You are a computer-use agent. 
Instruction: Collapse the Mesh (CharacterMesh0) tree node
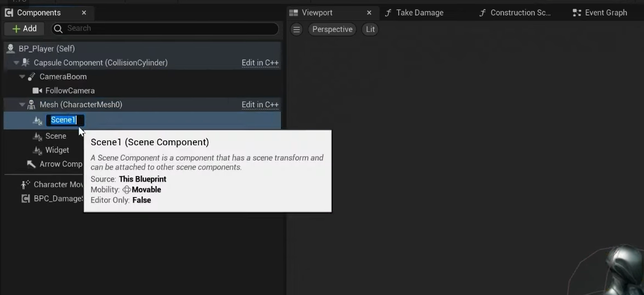click(x=23, y=105)
